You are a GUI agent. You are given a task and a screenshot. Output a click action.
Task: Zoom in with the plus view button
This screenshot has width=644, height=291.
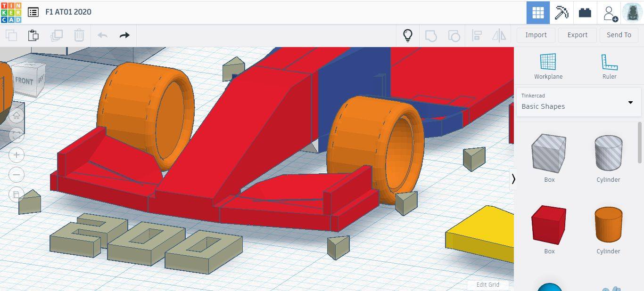click(17, 155)
